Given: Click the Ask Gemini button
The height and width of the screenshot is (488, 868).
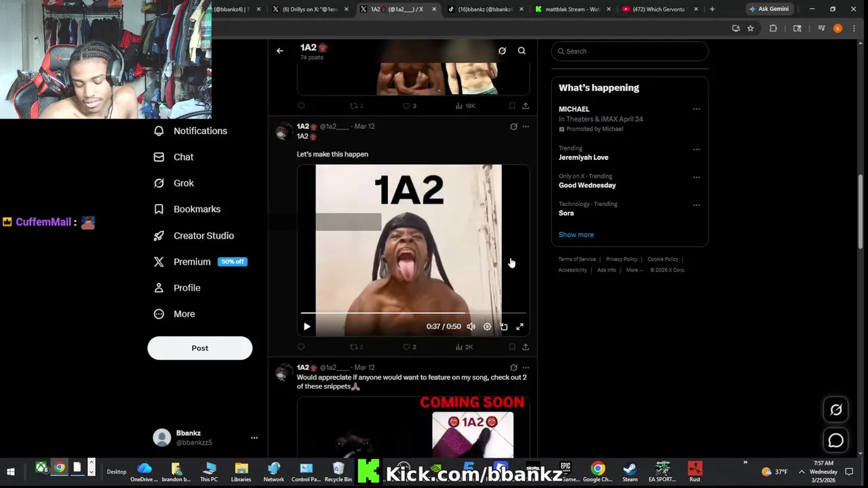Looking at the screenshot, I should tap(769, 9).
